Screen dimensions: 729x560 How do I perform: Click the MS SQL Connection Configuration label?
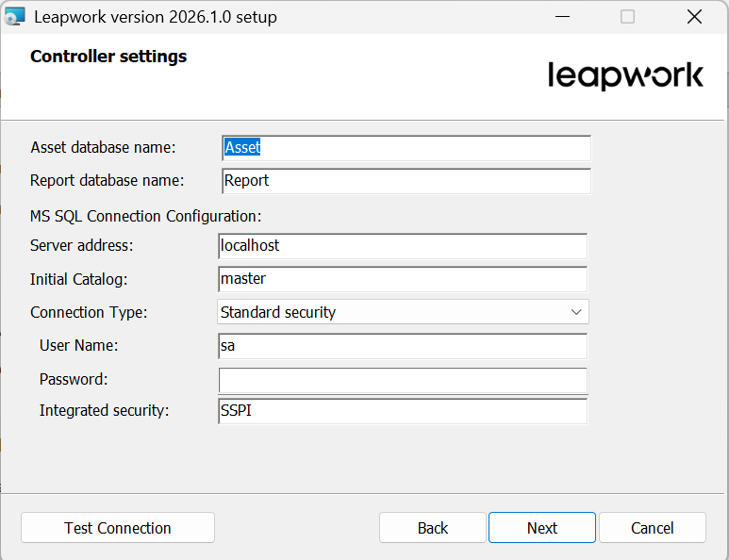pos(145,217)
